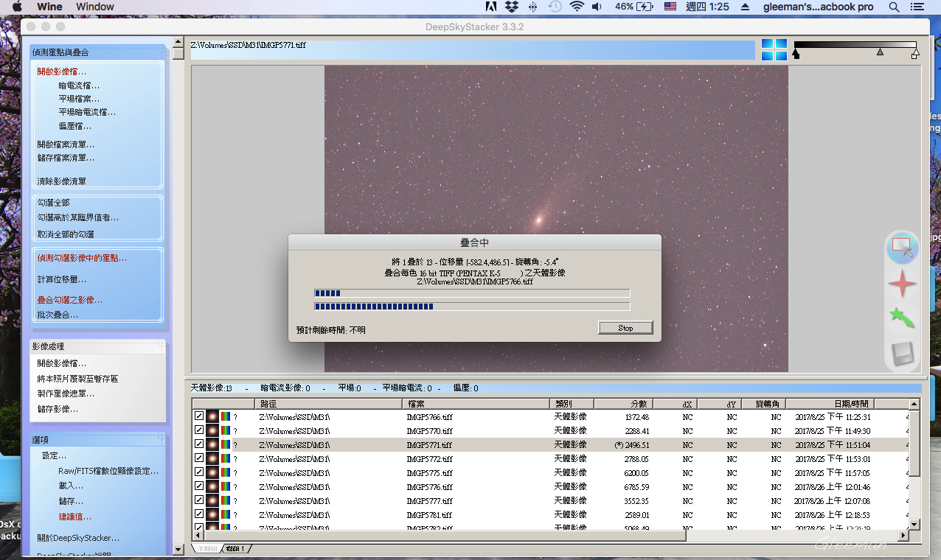The width and height of the screenshot is (941, 560).
Task: Click the eject icon in menu bar
Action: click(x=745, y=7)
